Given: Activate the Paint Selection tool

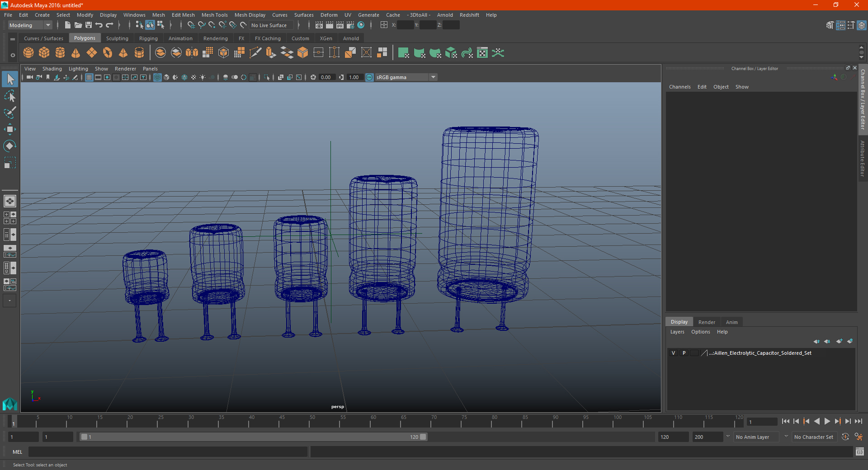Looking at the screenshot, I should click(x=10, y=113).
